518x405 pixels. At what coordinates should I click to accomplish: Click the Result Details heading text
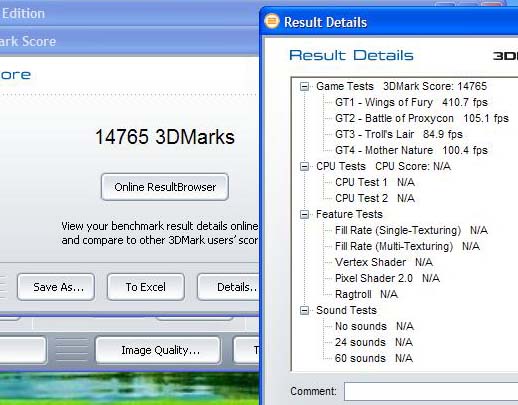351,55
